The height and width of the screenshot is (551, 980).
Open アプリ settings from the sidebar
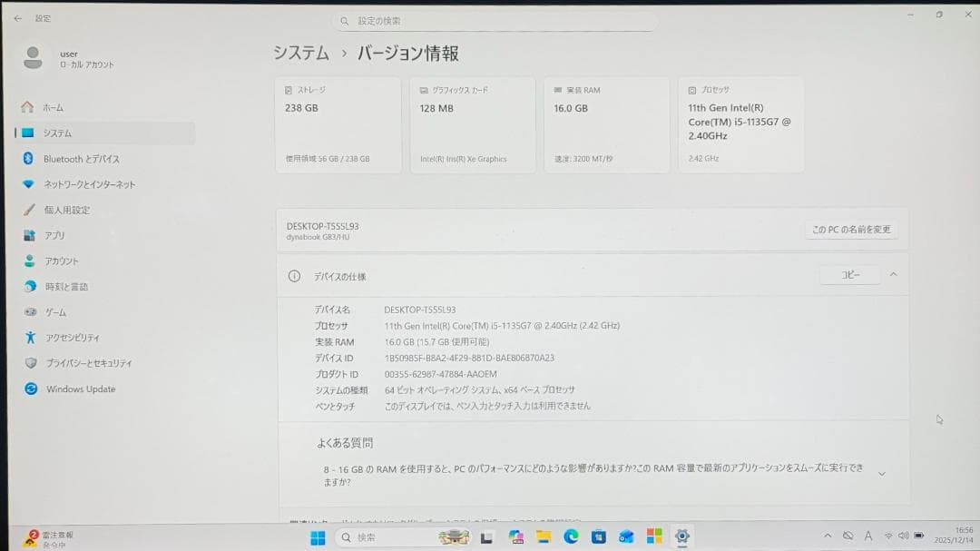coord(64,235)
